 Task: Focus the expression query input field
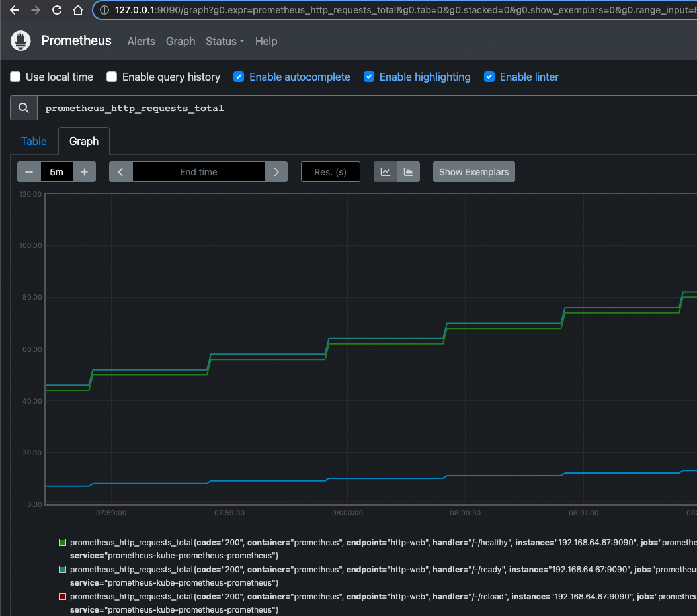(x=367, y=108)
